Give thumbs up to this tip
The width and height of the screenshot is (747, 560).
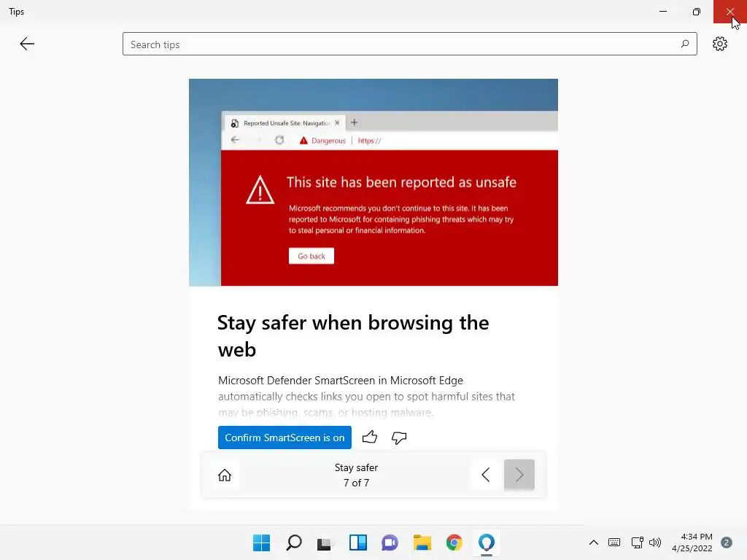pos(370,437)
